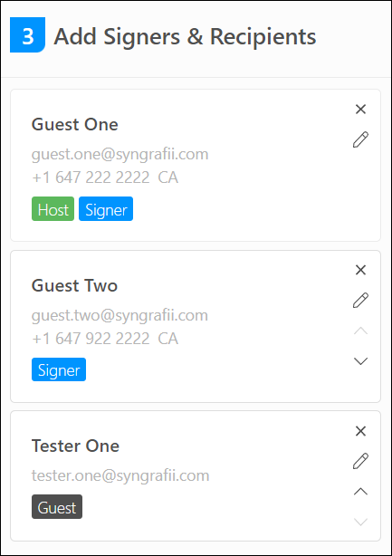Click the guest.two@syngrafii.com email
The height and width of the screenshot is (556, 392).
tap(120, 316)
